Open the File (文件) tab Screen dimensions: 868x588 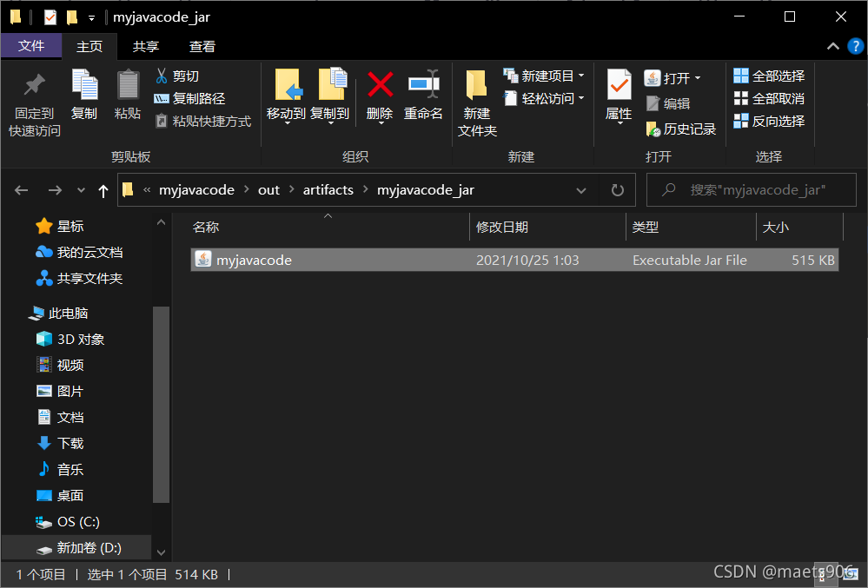coord(31,46)
